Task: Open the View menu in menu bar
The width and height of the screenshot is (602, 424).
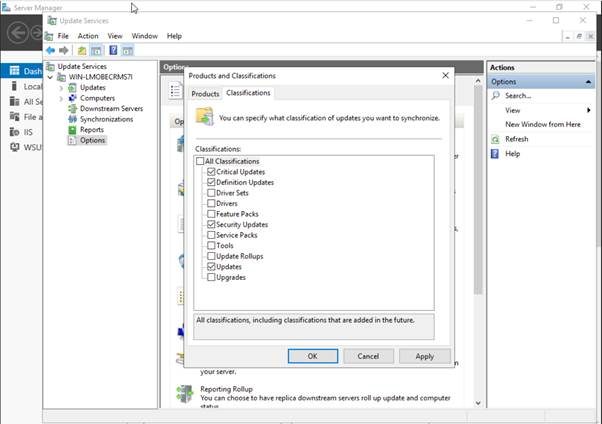Action: pyautogui.click(x=115, y=36)
